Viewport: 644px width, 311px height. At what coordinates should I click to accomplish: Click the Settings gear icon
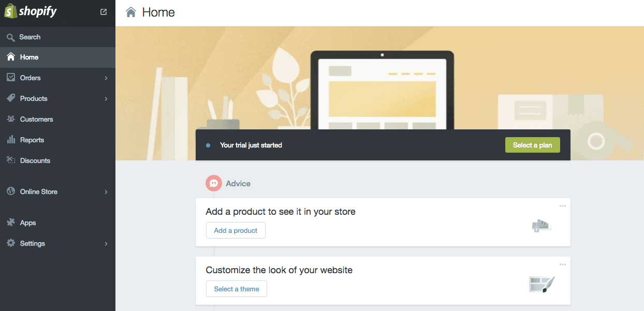(10, 243)
